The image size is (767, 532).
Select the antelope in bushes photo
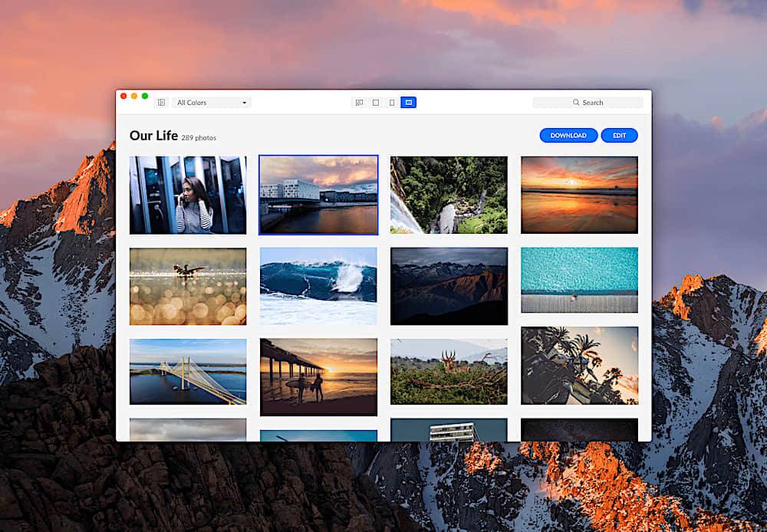(x=449, y=372)
